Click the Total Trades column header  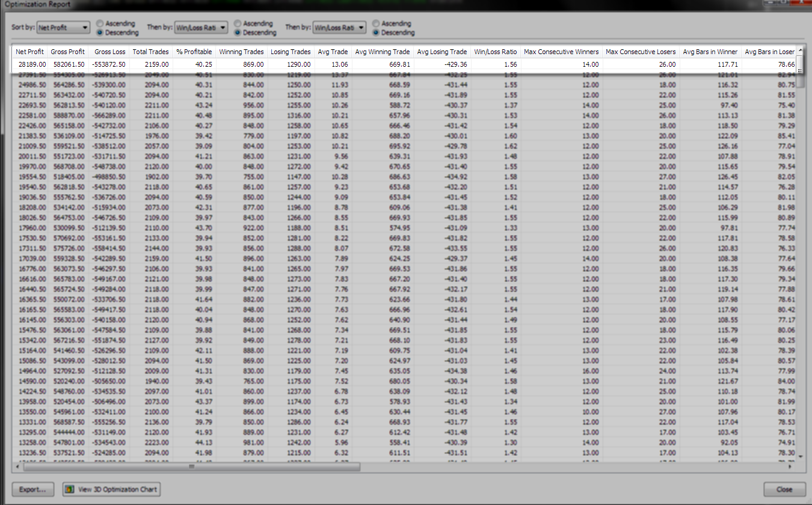151,52
